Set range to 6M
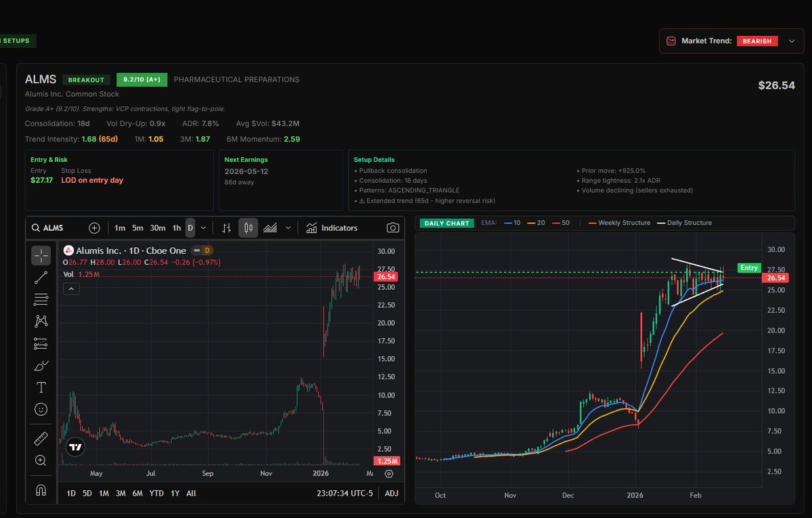 tap(137, 493)
